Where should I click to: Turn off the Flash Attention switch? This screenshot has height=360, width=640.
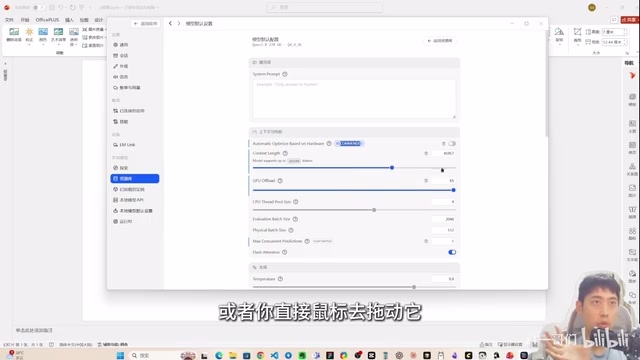coord(452,252)
